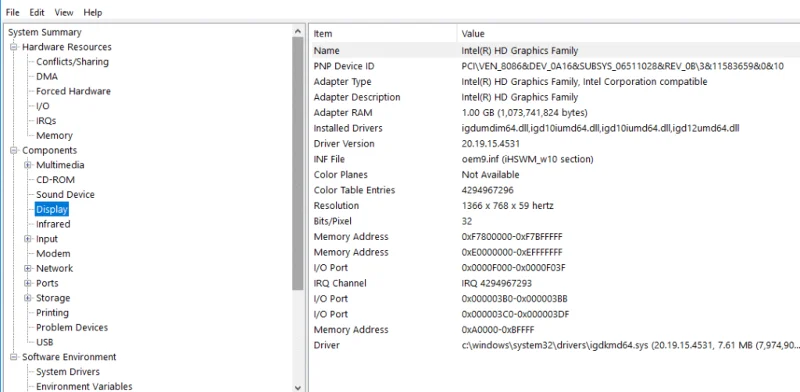Select USB in the tree
The image size is (800, 392).
point(45,343)
